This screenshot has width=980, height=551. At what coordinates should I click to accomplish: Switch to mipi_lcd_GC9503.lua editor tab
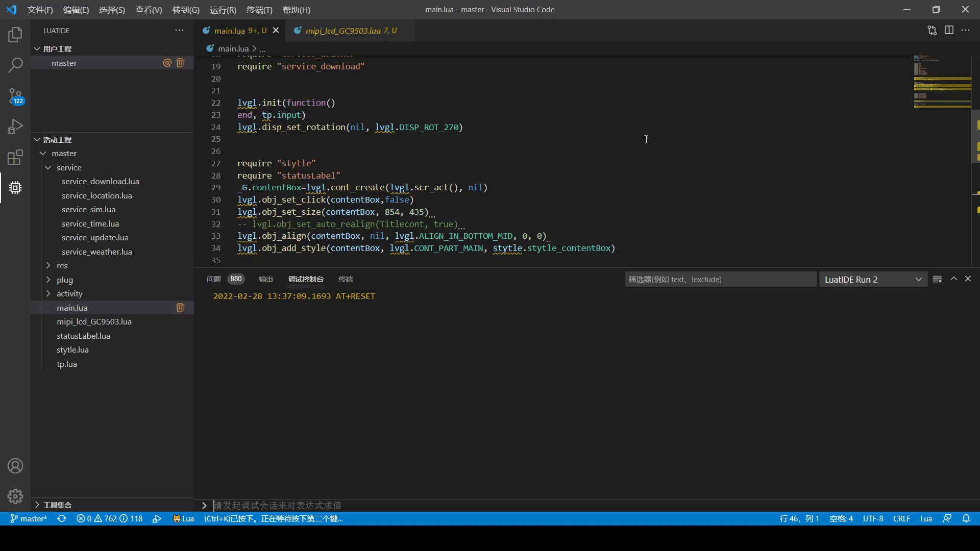click(351, 31)
